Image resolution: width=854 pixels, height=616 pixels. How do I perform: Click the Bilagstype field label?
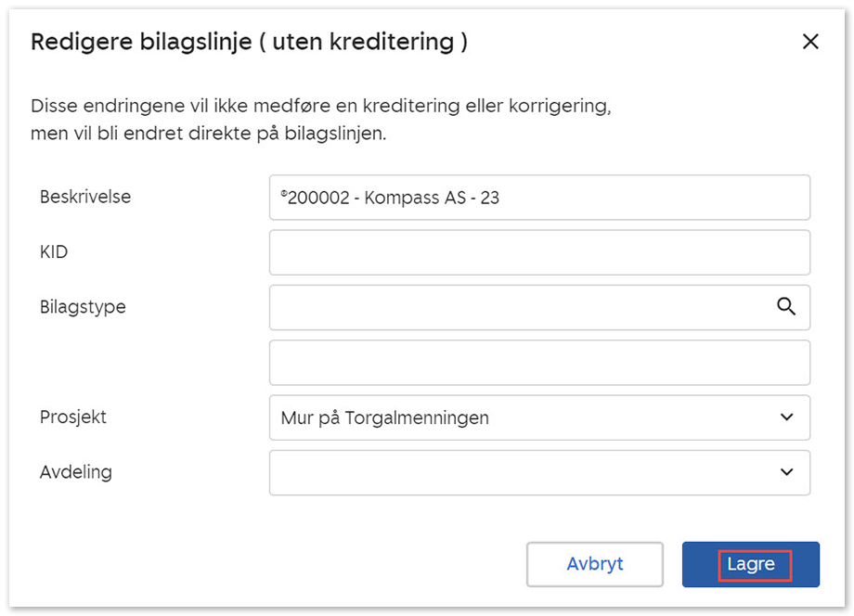pyautogui.click(x=83, y=306)
